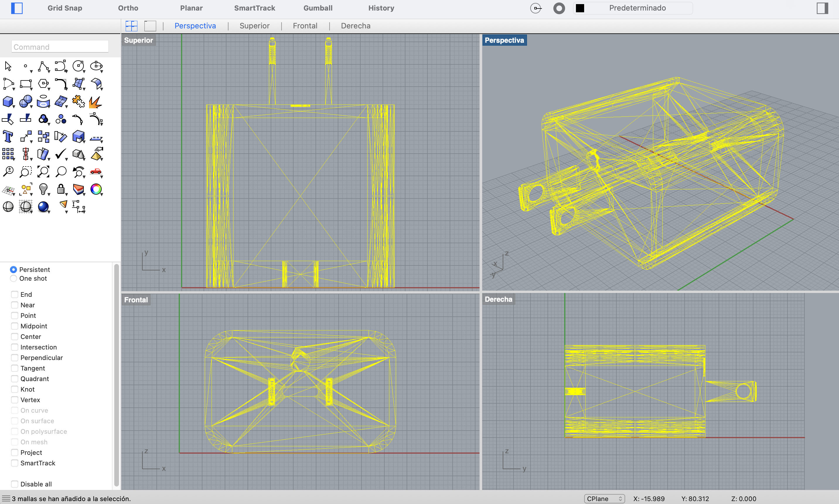839x504 pixels.
Task: Open the Predeterminado layer dropdown
Action: 637,8
